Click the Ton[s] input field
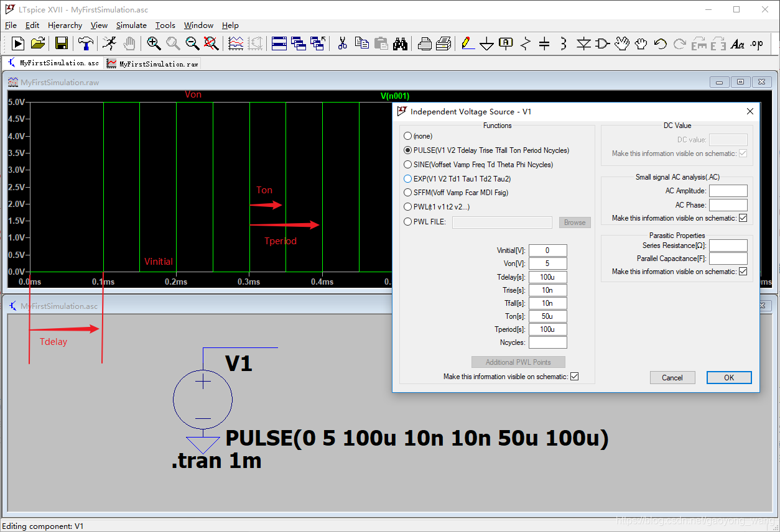 point(547,316)
